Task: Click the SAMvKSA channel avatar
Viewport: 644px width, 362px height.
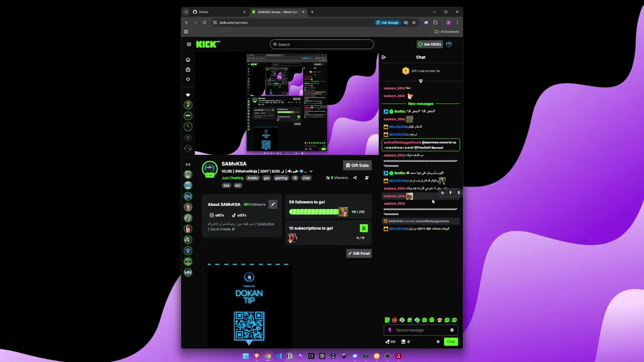Action: pos(210,169)
